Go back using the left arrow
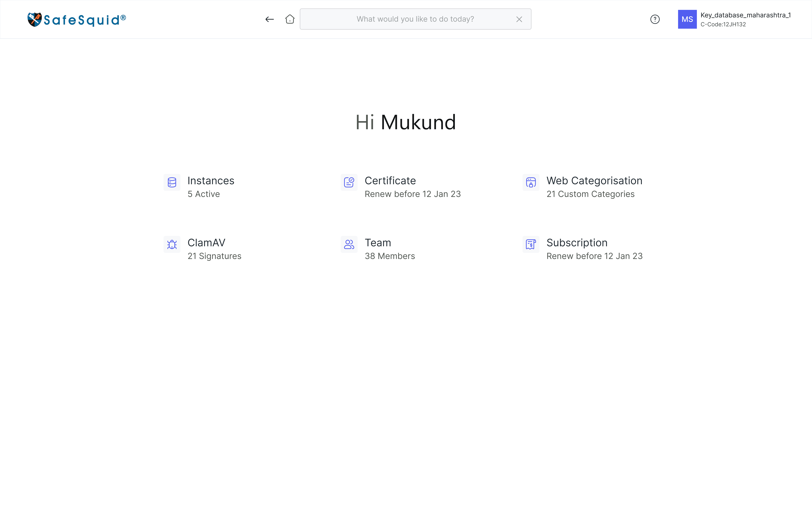This screenshot has width=812, height=525. [x=269, y=19]
